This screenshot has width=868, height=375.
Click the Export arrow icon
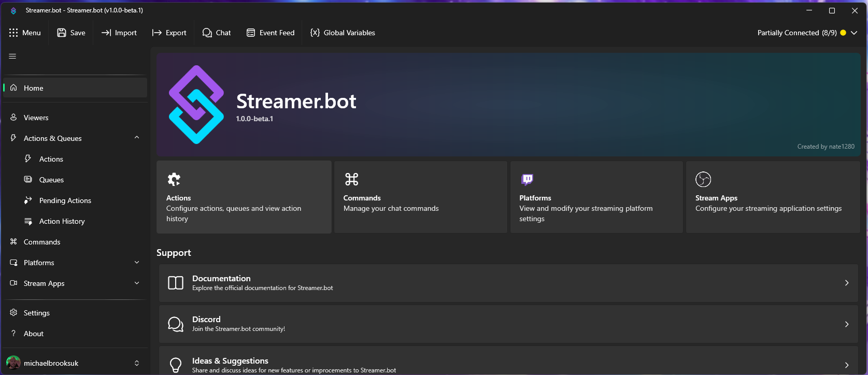(x=156, y=33)
